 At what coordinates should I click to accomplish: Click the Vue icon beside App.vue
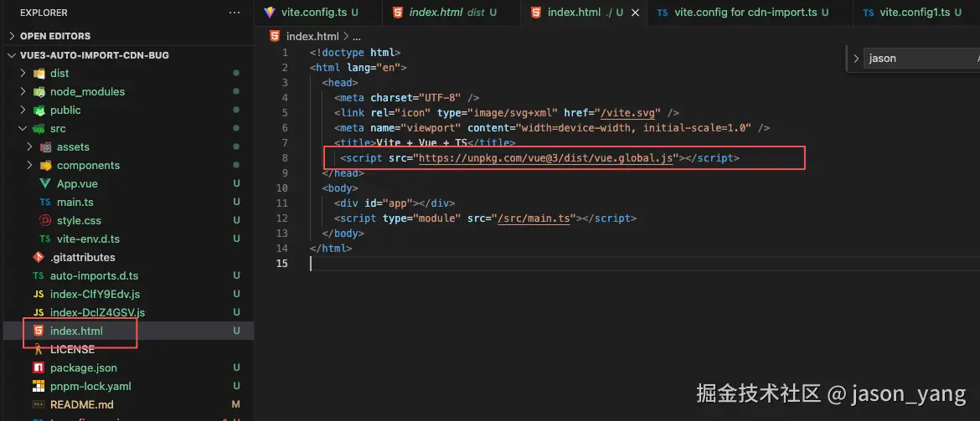[x=45, y=183]
